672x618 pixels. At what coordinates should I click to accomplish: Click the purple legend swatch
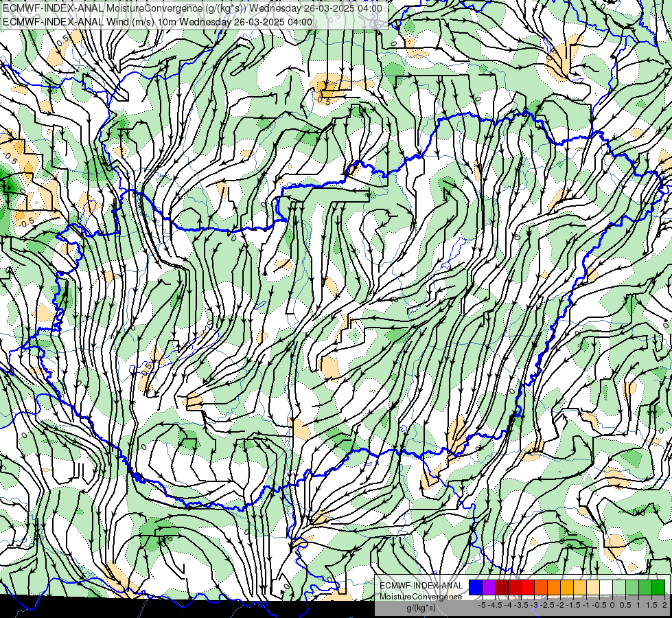tap(489, 588)
